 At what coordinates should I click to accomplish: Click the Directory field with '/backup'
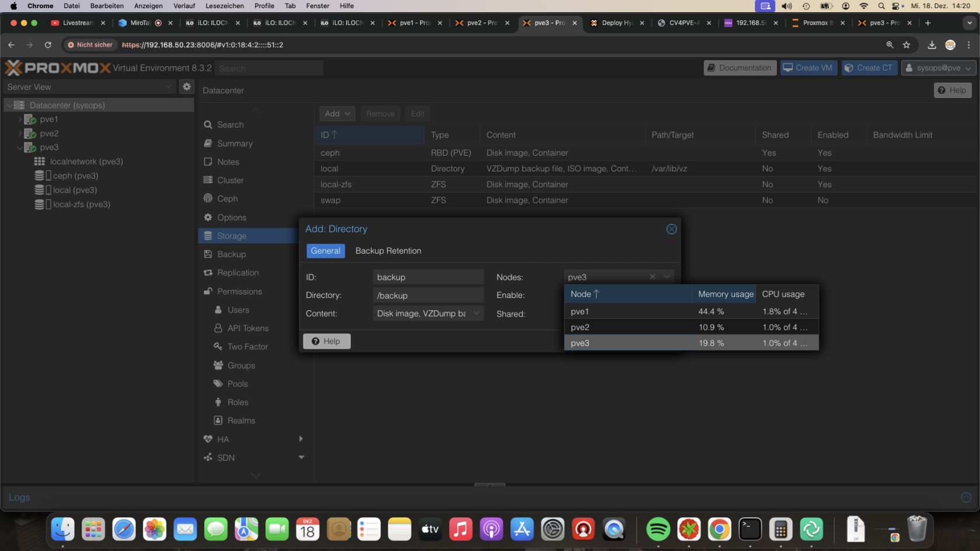coord(428,296)
